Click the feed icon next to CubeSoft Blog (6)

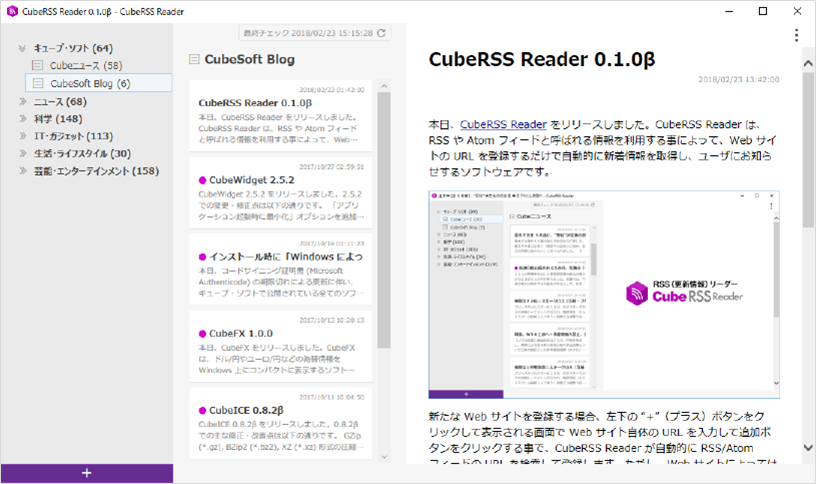pos(38,83)
